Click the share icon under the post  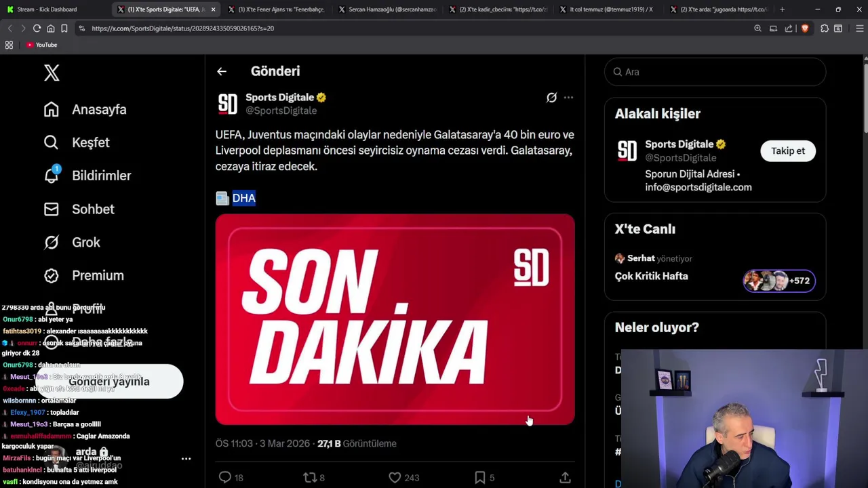point(565,478)
